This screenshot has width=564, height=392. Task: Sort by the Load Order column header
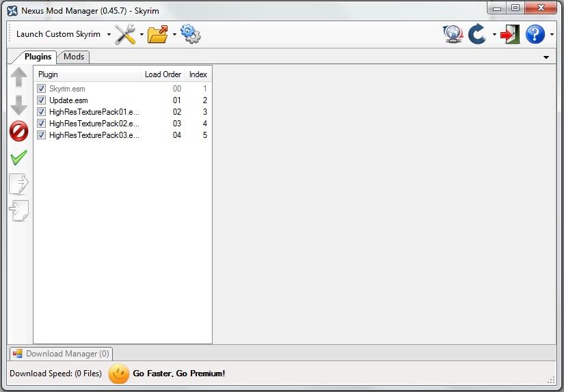tap(163, 74)
